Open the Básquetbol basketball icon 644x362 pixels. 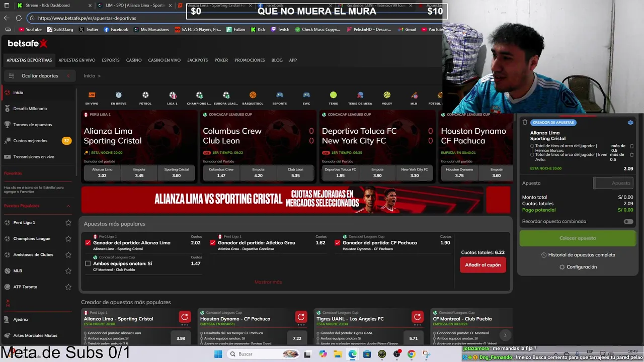coord(253,95)
